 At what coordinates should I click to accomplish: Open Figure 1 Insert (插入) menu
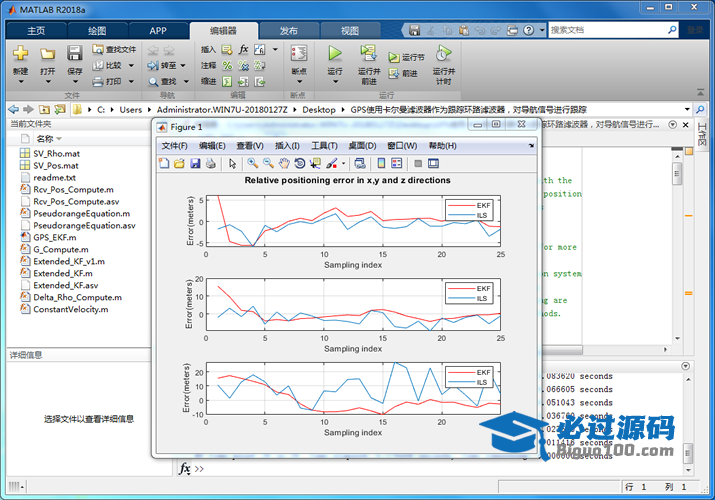[287, 146]
